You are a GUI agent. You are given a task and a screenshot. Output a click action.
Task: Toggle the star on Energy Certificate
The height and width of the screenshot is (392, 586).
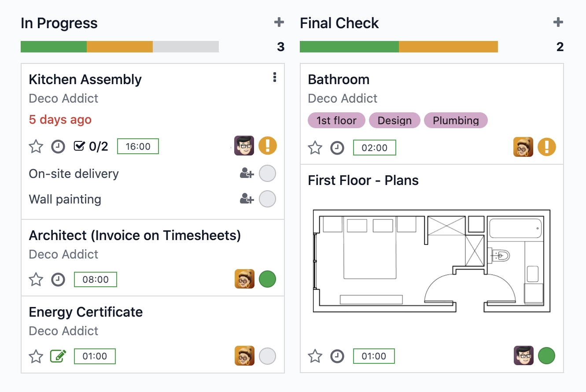tap(36, 355)
